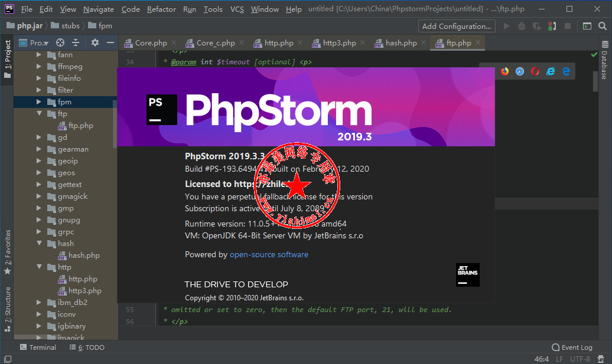Switch to the hash.php tab
612x364 pixels.
tap(401, 43)
